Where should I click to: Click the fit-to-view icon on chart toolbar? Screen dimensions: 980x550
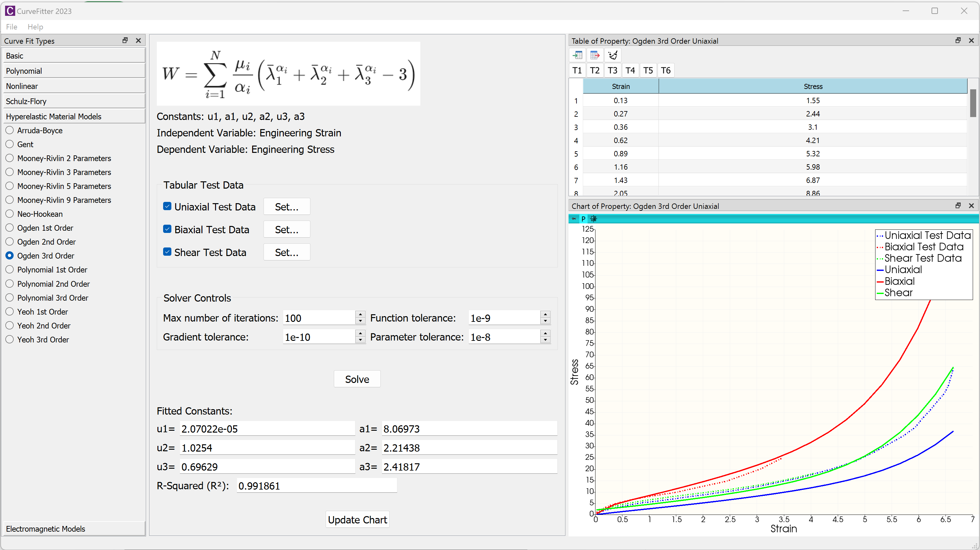point(594,219)
